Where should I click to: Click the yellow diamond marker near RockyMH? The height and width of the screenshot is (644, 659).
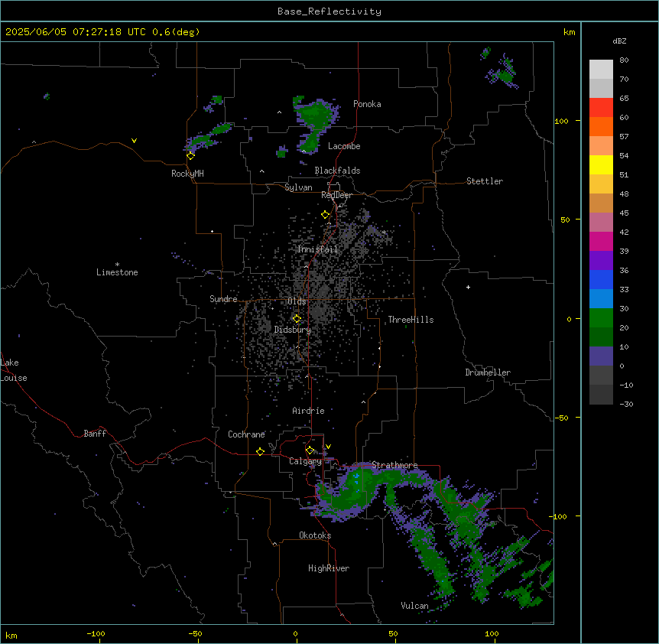[x=191, y=156]
